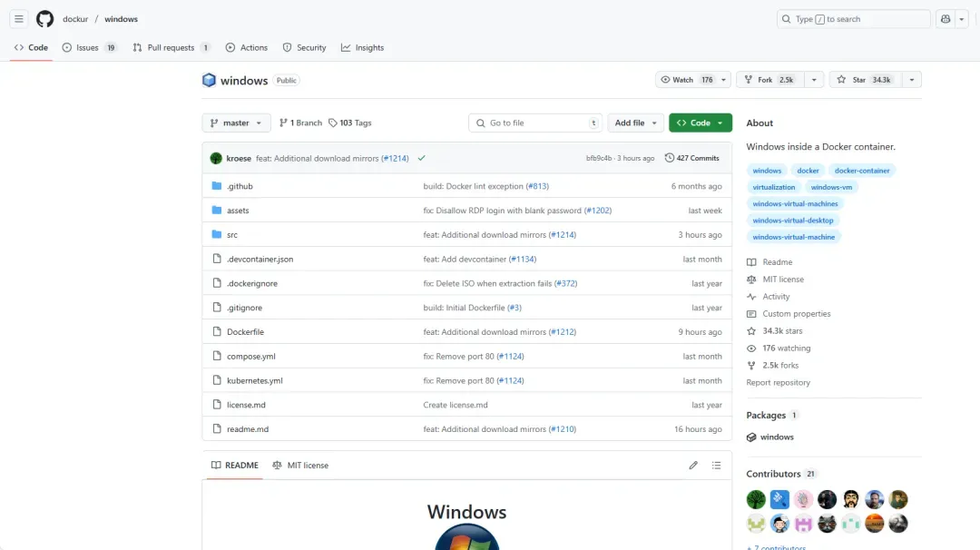Click the Report repository link
This screenshot has height=550, width=980.
tap(779, 382)
